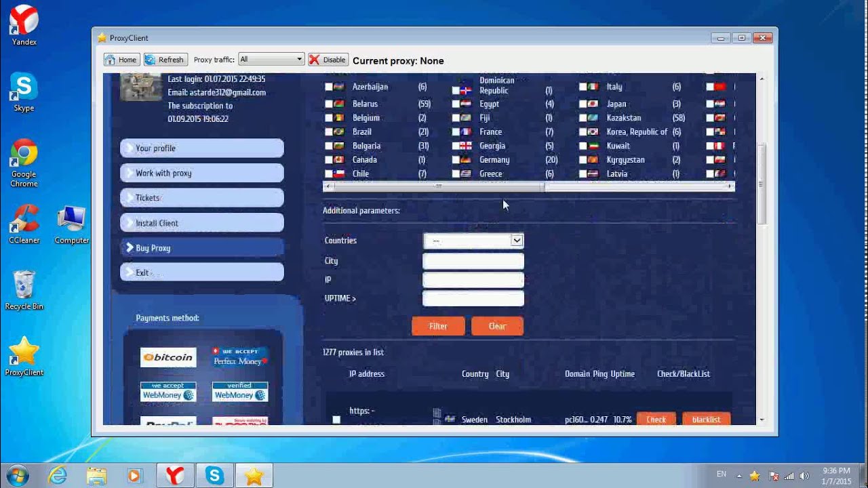Open the Windows Start menu
This screenshot has width=868, height=488.
click(x=17, y=475)
